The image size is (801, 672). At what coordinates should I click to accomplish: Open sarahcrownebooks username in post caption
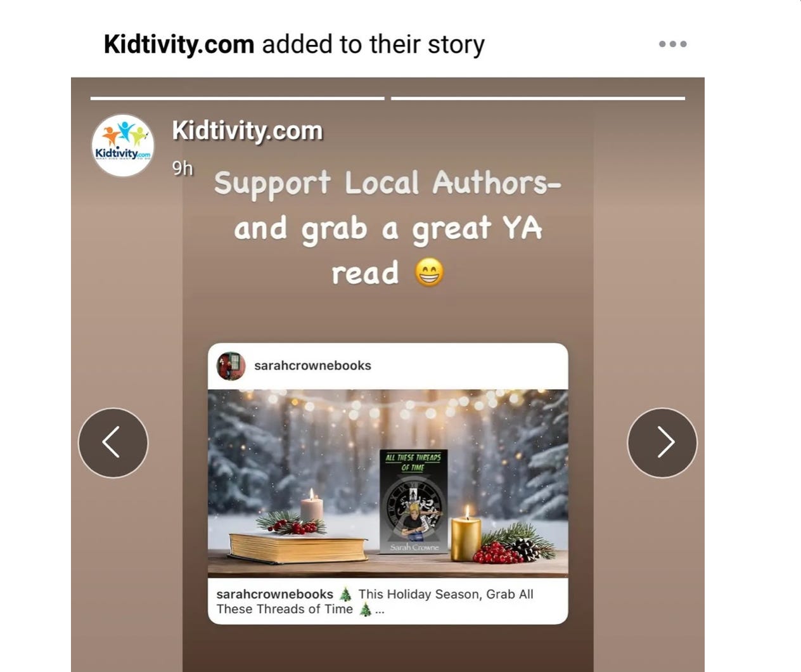point(274,594)
